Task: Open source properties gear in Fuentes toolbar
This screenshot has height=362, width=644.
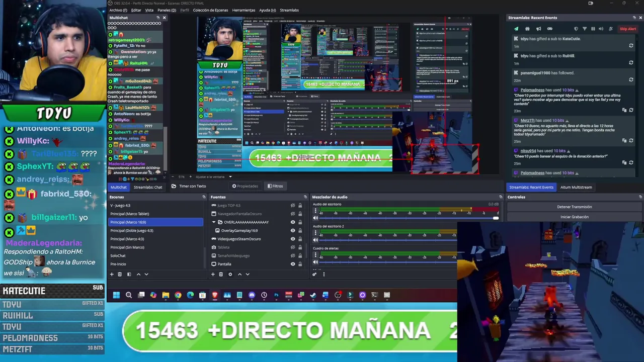Action: click(230, 274)
